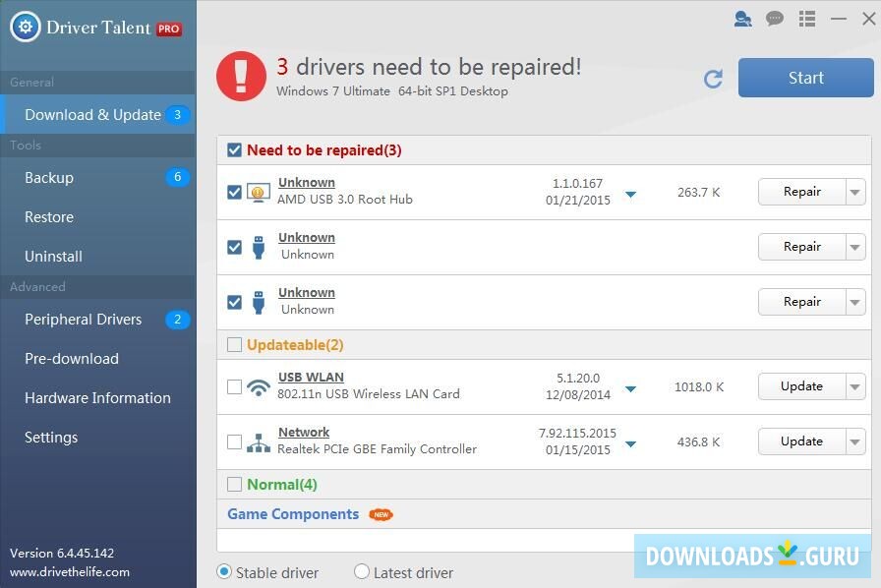This screenshot has width=881, height=588.
Task: Click the Start button
Action: pos(805,78)
